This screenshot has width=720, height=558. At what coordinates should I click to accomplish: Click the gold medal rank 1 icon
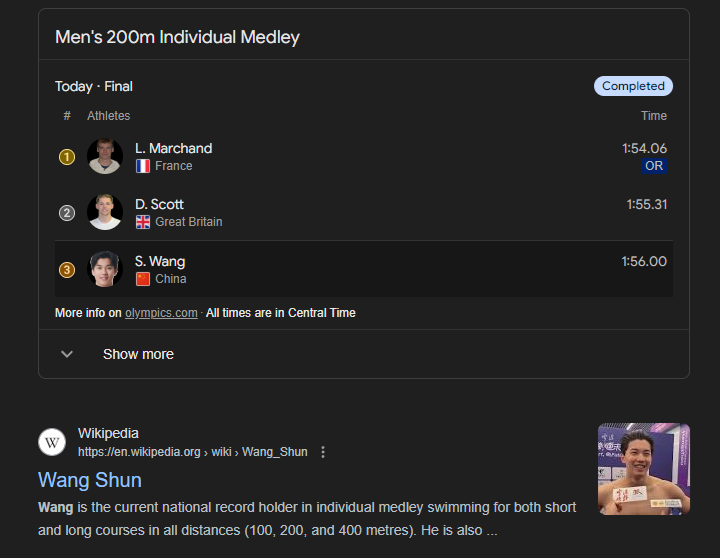pyautogui.click(x=67, y=157)
